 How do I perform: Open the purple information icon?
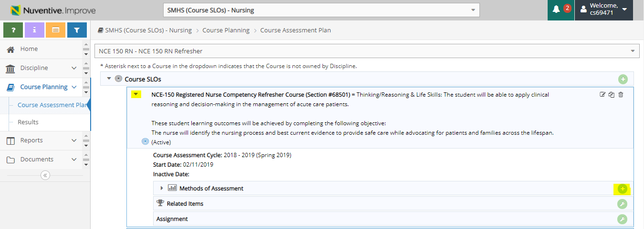tap(34, 30)
